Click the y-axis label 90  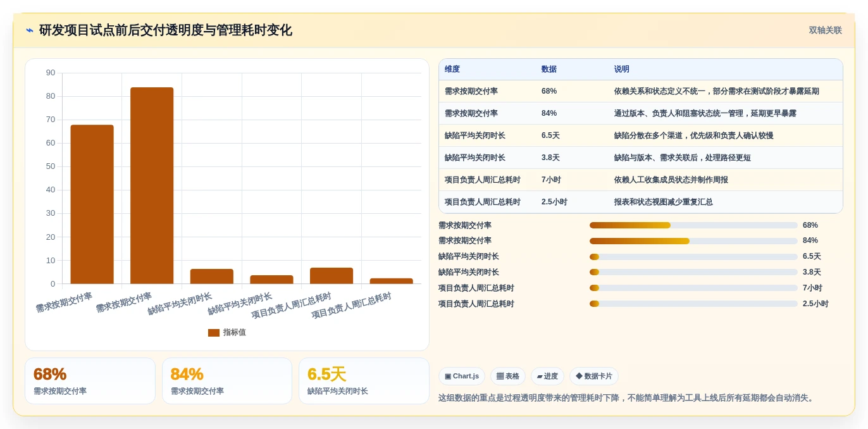point(51,73)
